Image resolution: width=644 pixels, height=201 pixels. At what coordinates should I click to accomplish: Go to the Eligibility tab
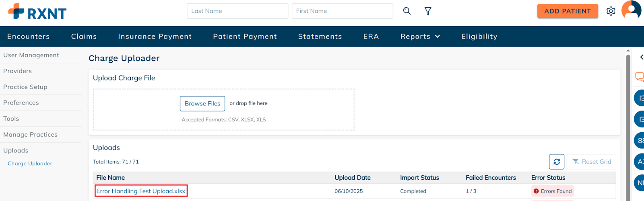(479, 37)
